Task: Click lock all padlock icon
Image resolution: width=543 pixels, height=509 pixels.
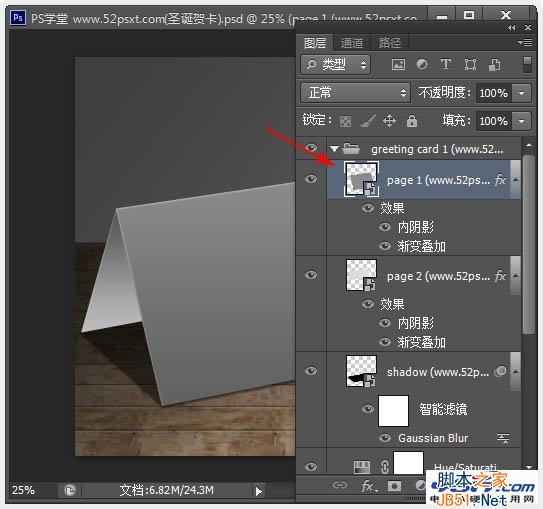Action: (x=412, y=121)
